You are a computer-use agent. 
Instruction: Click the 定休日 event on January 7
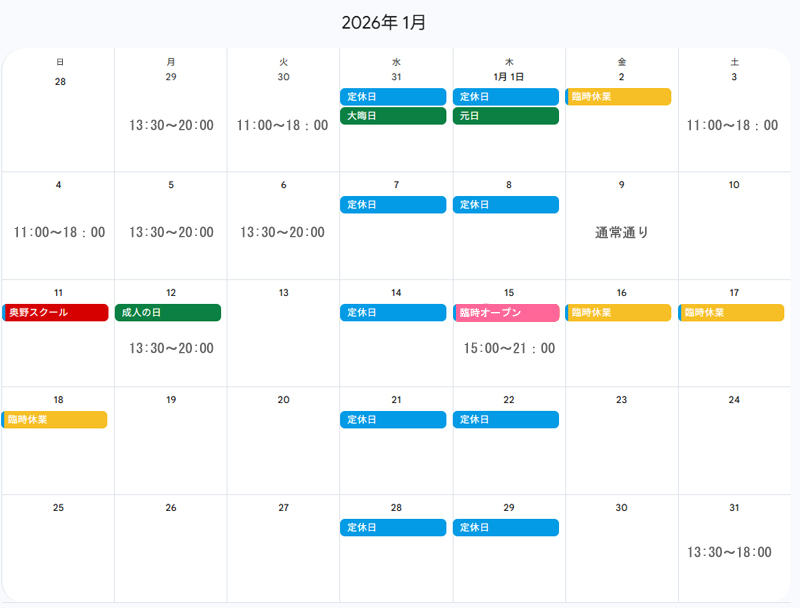click(x=392, y=205)
